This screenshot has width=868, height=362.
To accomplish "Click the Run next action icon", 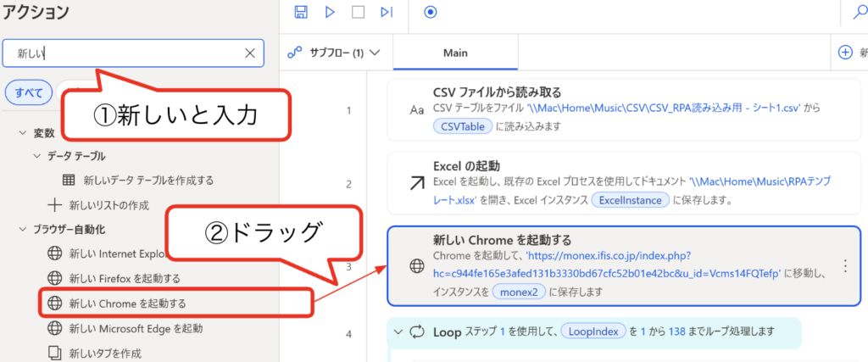I will pyautogui.click(x=387, y=12).
